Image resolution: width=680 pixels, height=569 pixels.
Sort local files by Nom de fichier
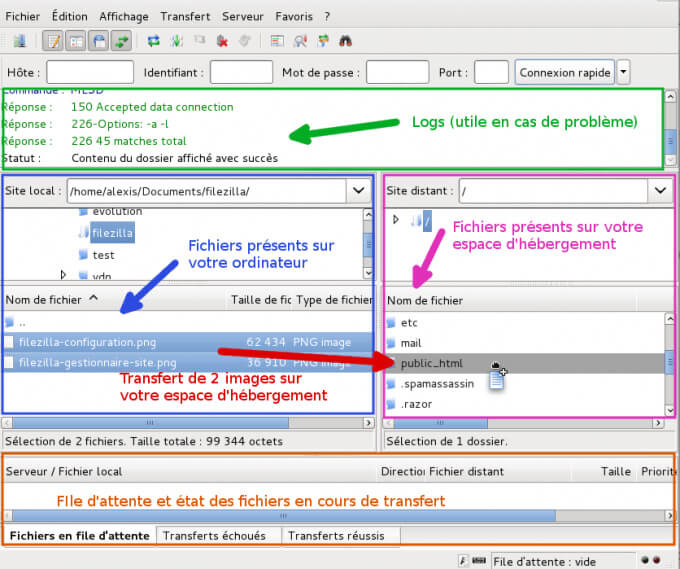point(114,300)
